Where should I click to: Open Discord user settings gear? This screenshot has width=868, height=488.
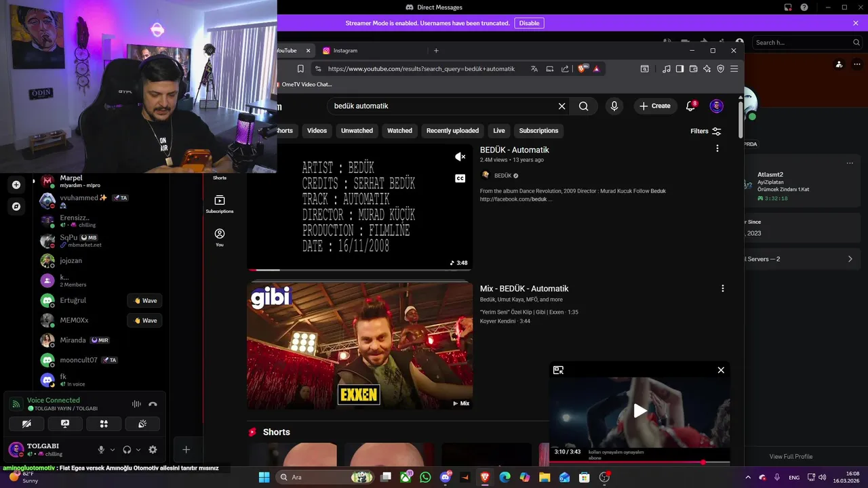click(153, 449)
